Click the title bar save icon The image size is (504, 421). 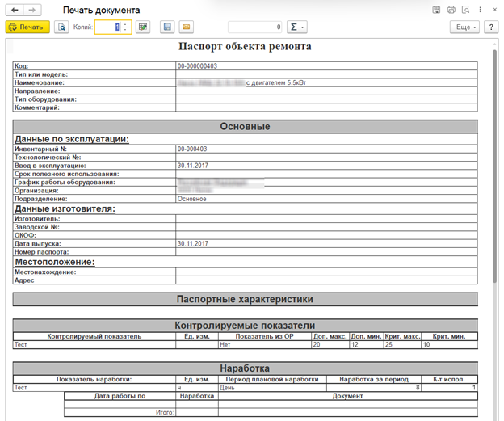click(436, 10)
